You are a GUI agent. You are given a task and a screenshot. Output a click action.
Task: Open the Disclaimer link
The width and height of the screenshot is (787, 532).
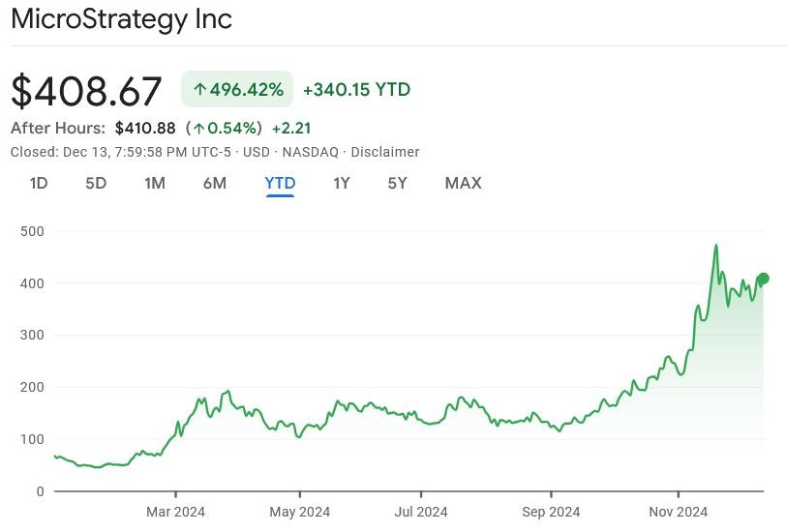click(x=384, y=152)
